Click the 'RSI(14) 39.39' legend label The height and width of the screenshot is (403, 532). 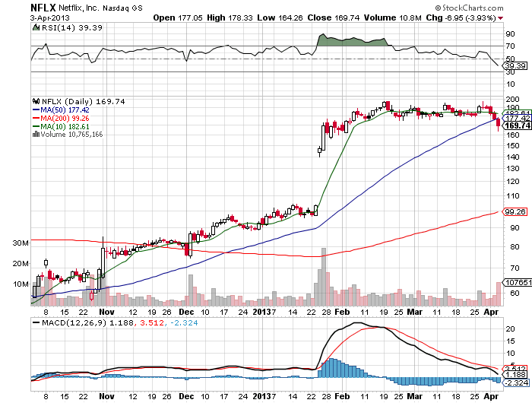click(x=72, y=27)
